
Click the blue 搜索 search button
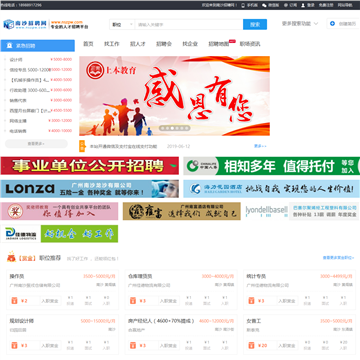(x=255, y=24)
